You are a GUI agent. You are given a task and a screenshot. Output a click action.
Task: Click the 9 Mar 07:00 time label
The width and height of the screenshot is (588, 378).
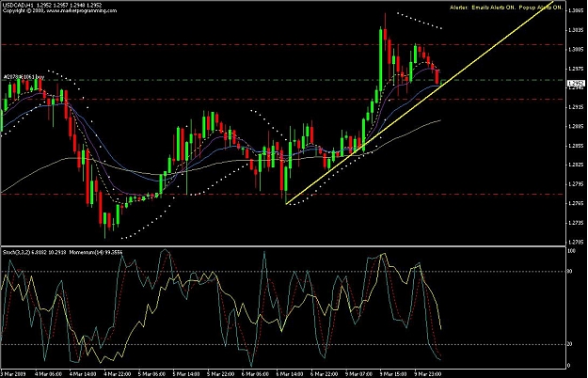click(359, 374)
